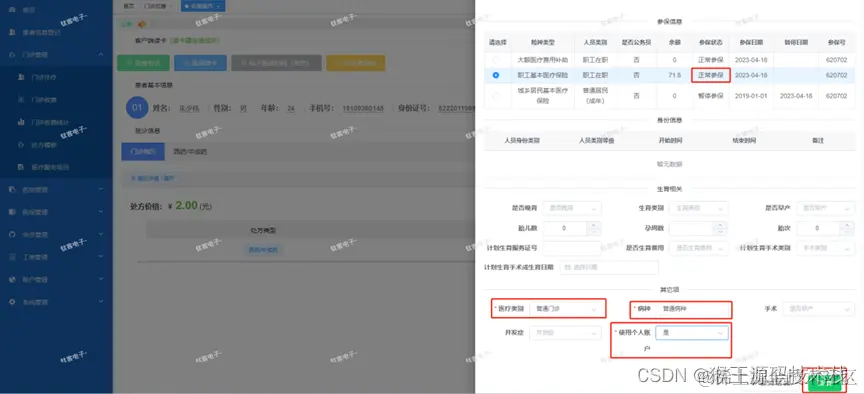Screen dimensions: 864x394
Task: Select the highlighted blue top tab
Action: [x=204, y=6]
